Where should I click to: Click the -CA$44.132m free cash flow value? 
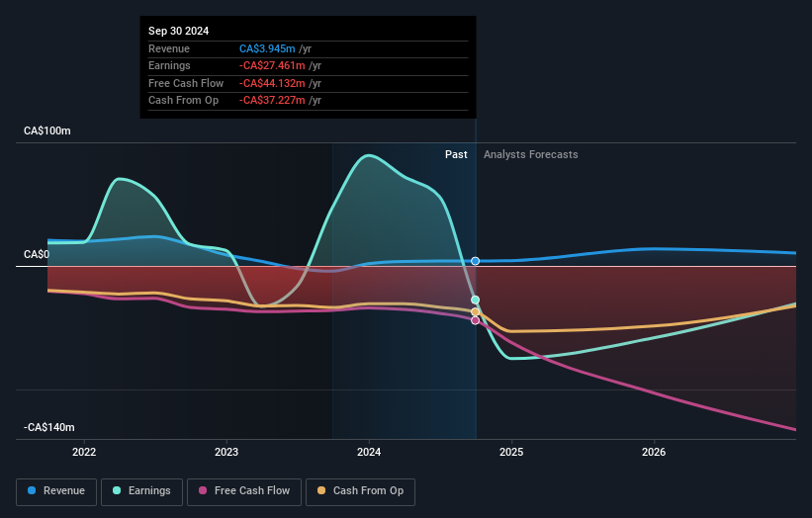pyautogui.click(x=272, y=83)
